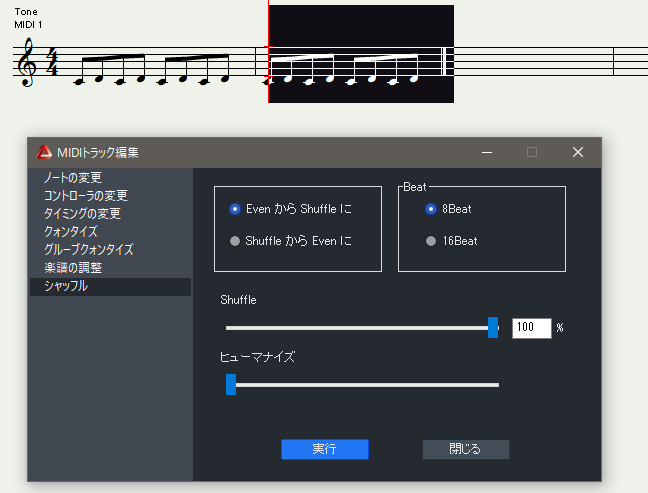
Task: Select 'Shuffle から Even に' radio button
Action: tap(235, 241)
